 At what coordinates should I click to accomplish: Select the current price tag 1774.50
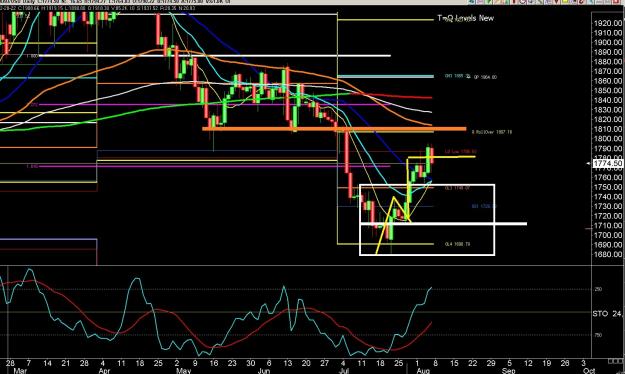pyautogui.click(x=608, y=163)
